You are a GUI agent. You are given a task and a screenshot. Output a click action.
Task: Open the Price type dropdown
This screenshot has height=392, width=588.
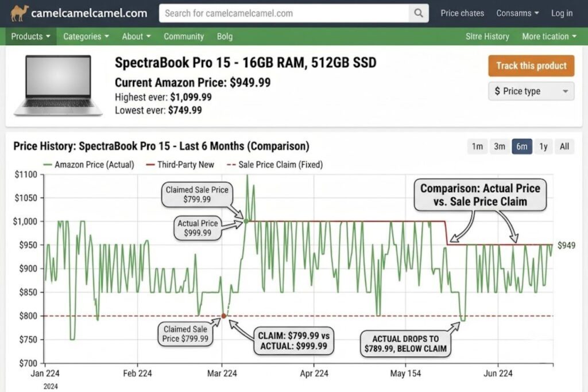click(x=531, y=91)
